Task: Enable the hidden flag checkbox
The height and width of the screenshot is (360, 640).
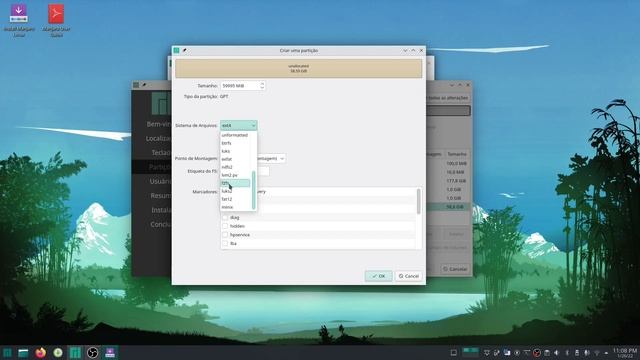Action: click(225, 226)
